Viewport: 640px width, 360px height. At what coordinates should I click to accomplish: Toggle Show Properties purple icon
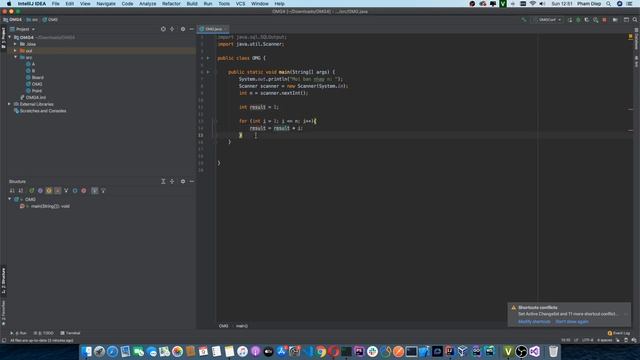pyautogui.click(x=40, y=191)
